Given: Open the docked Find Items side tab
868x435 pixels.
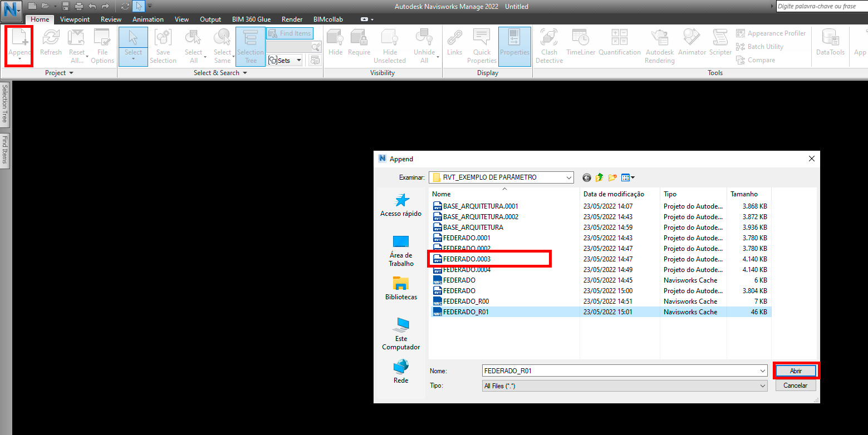Looking at the screenshot, I should 4,150.
